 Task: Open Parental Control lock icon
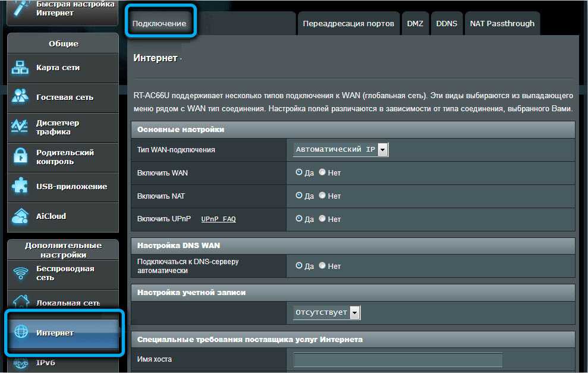coord(21,156)
